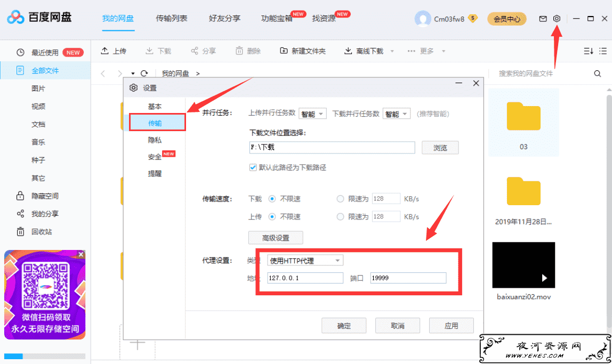Expand the 离线下载 dropdown arrow
The width and height of the screenshot is (612, 364).
pyautogui.click(x=392, y=51)
